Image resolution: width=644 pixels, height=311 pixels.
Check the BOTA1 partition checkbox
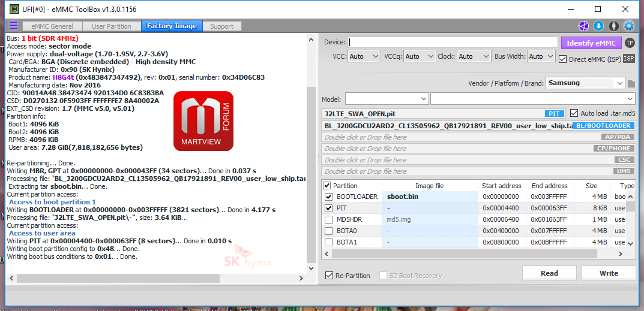point(328,242)
